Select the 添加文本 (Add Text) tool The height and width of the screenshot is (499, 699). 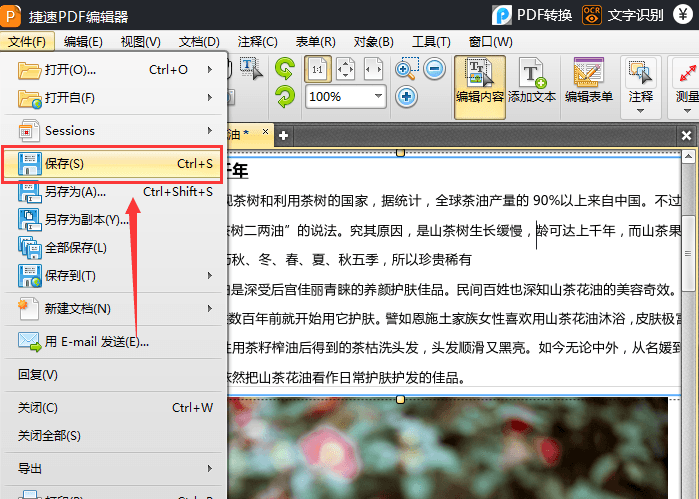point(531,81)
